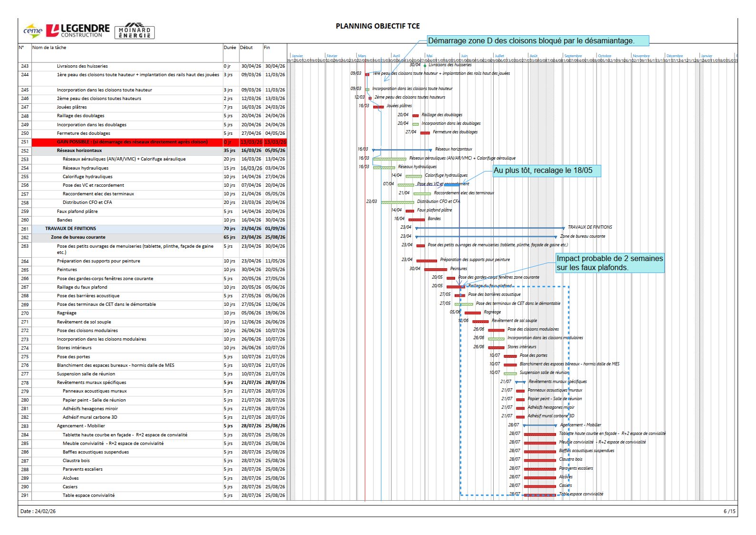Click the Nom de la tâche column header
This screenshot has height=535, width=756.
click(49, 48)
